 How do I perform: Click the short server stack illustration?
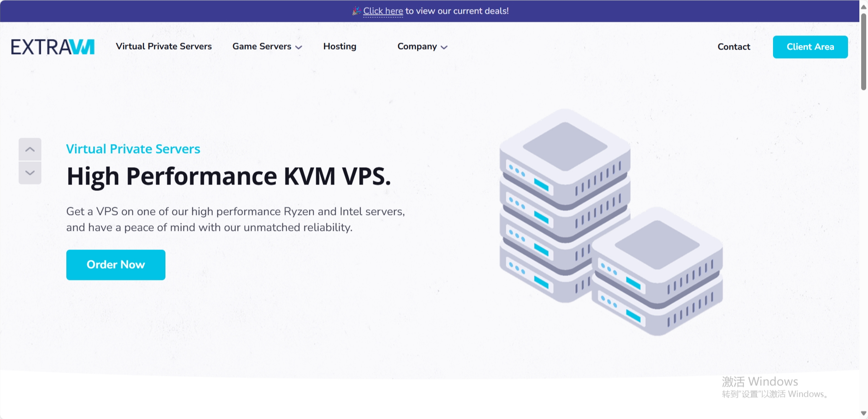(x=657, y=273)
